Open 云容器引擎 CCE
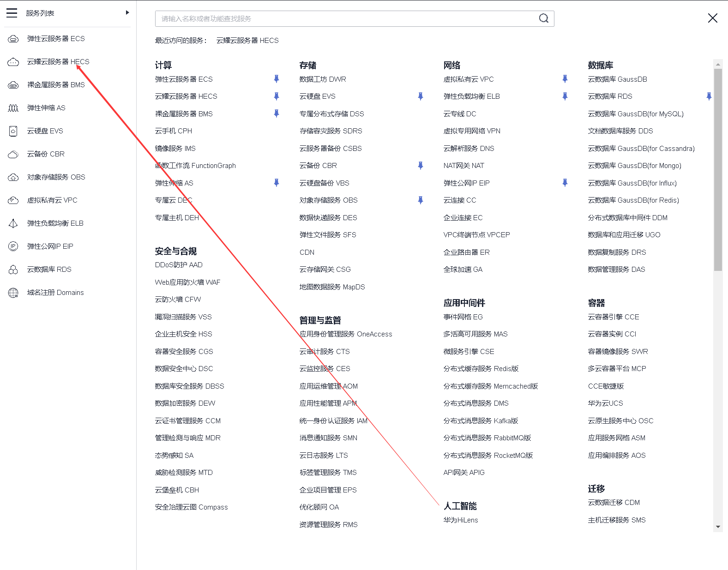Image resolution: width=728 pixels, height=570 pixels. [x=614, y=317]
